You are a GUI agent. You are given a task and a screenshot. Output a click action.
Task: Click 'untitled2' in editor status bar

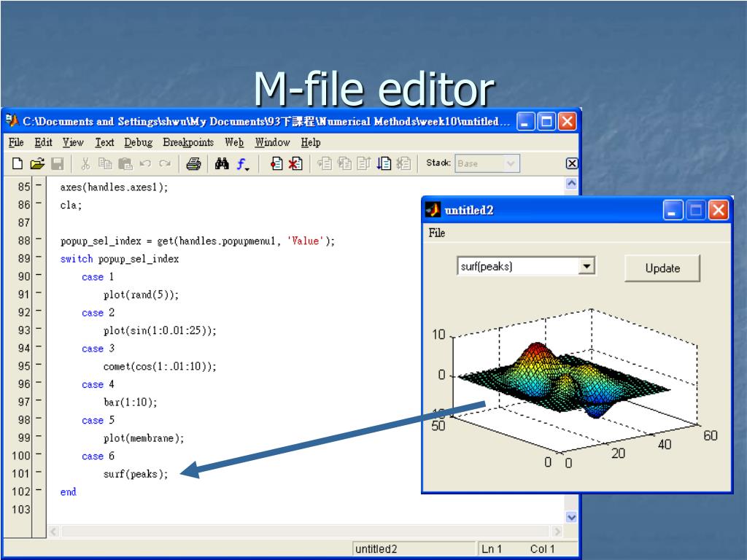pyautogui.click(x=376, y=549)
